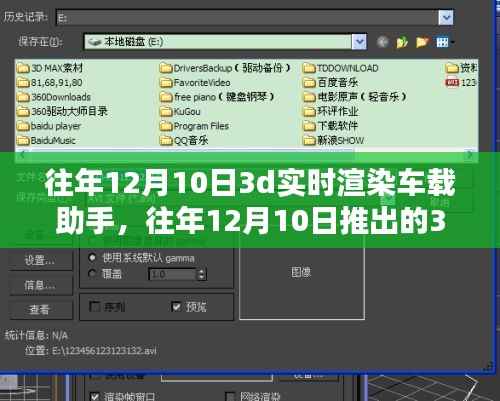Select the 覆盖 gamma override radio
This screenshot has width=500, height=401.
click(92, 274)
